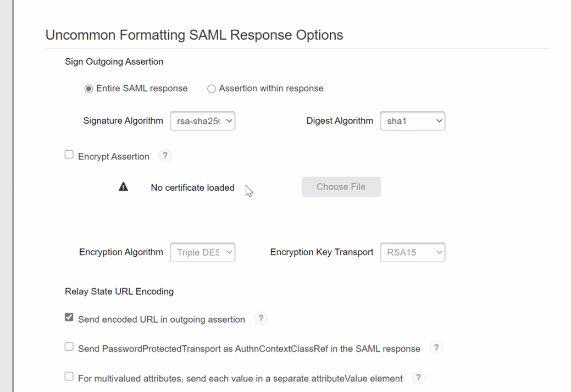Click the Relay State URL Encoding label
571x392 pixels.
pyautogui.click(x=119, y=291)
